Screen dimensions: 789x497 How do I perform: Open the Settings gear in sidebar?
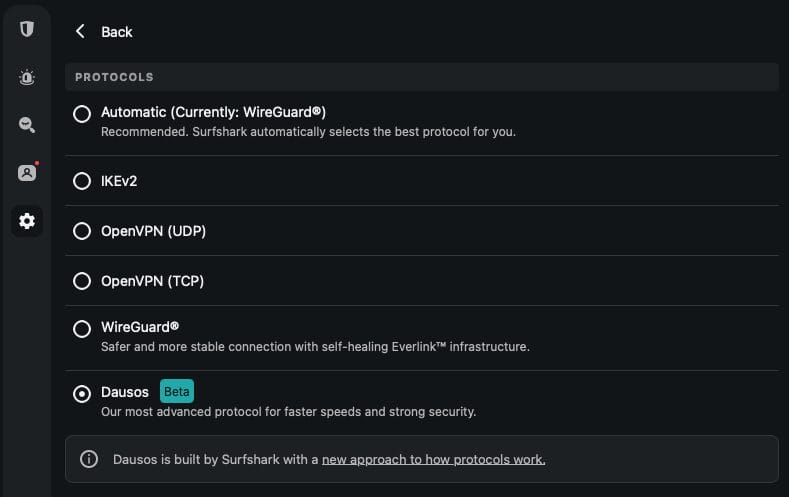point(27,221)
